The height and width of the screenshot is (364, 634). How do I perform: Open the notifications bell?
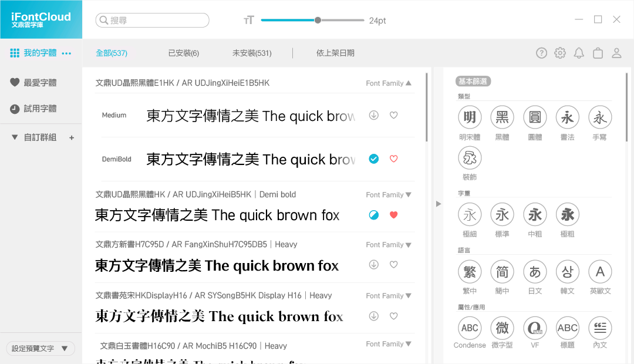coord(579,52)
